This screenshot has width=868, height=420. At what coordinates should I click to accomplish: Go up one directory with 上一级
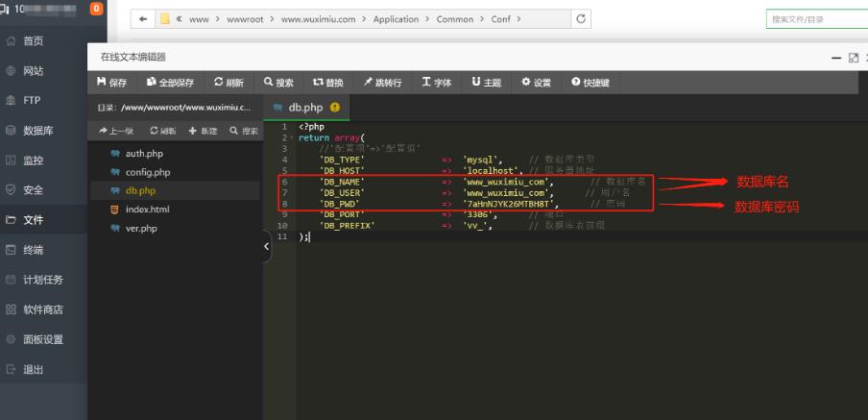[115, 131]
